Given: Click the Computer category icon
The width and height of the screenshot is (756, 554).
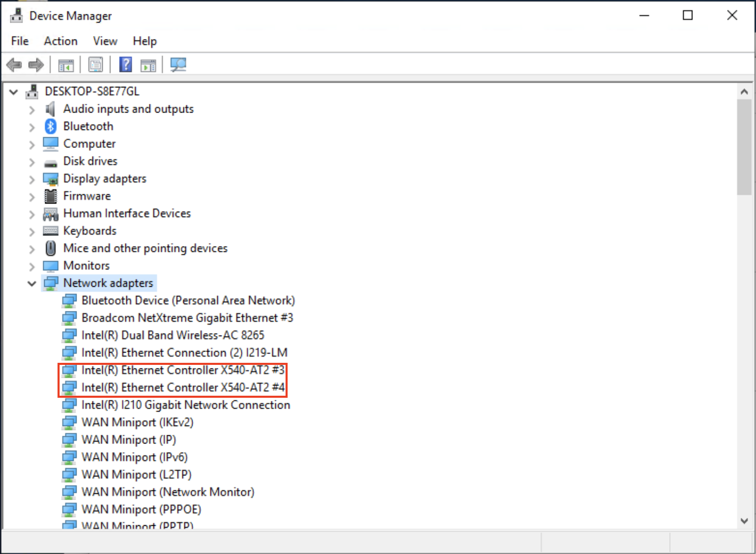Looking at the screenshot, I should tap(50, 144).
